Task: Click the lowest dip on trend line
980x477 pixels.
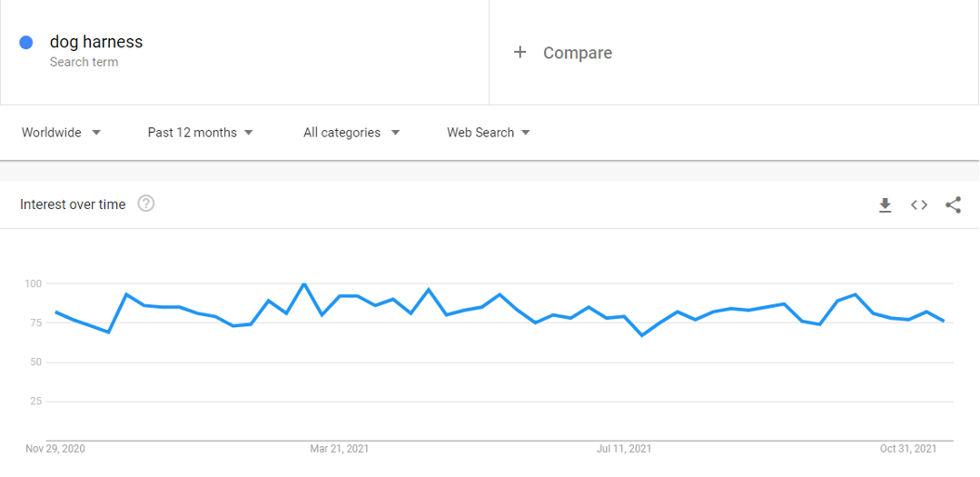Action: (642, 335)
